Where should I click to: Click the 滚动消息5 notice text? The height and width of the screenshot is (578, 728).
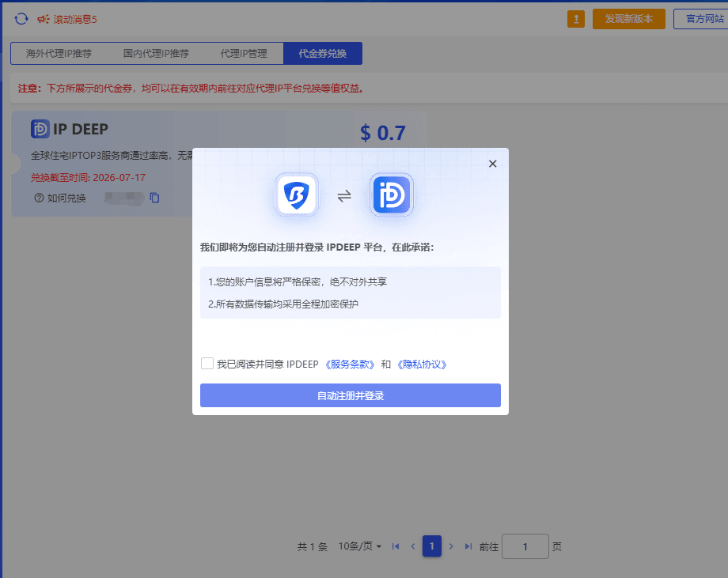75,19
